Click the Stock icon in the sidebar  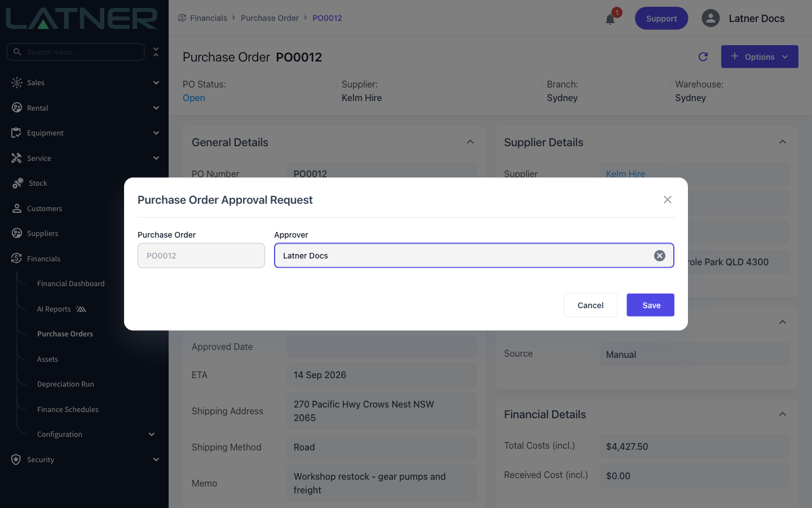[x=17, y=183]
